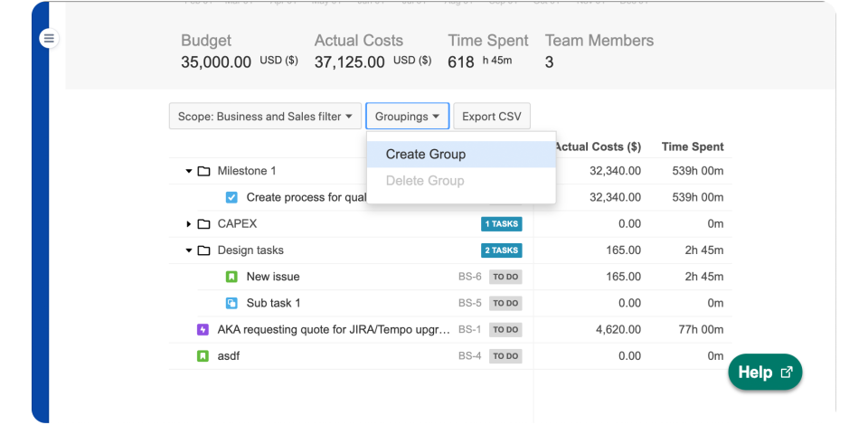
Task: Click the Team Members count 3
Action: click(549, 62)
